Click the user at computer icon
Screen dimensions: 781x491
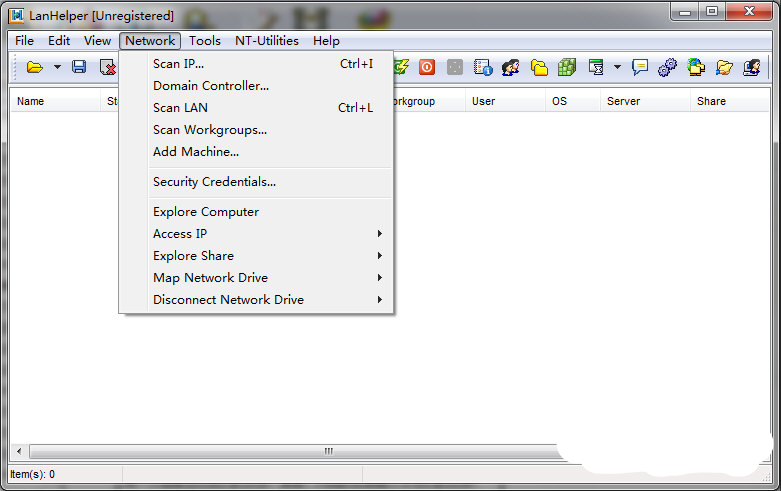(752, 67)
